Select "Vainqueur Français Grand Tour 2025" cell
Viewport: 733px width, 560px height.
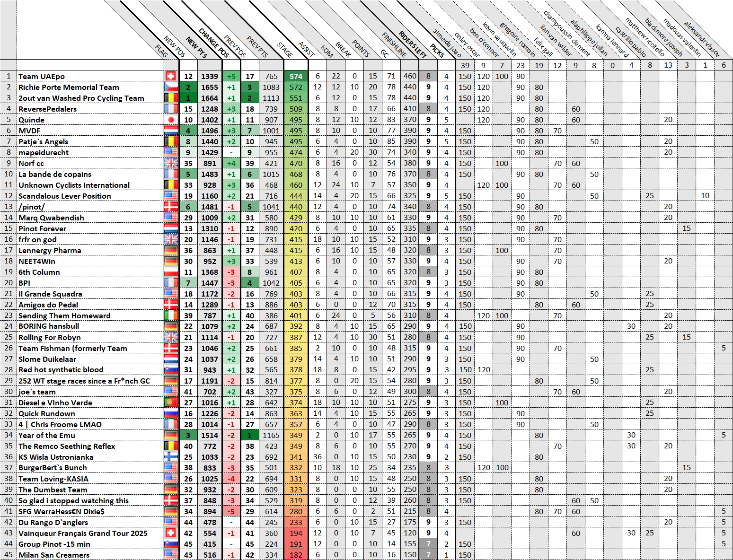90,533
